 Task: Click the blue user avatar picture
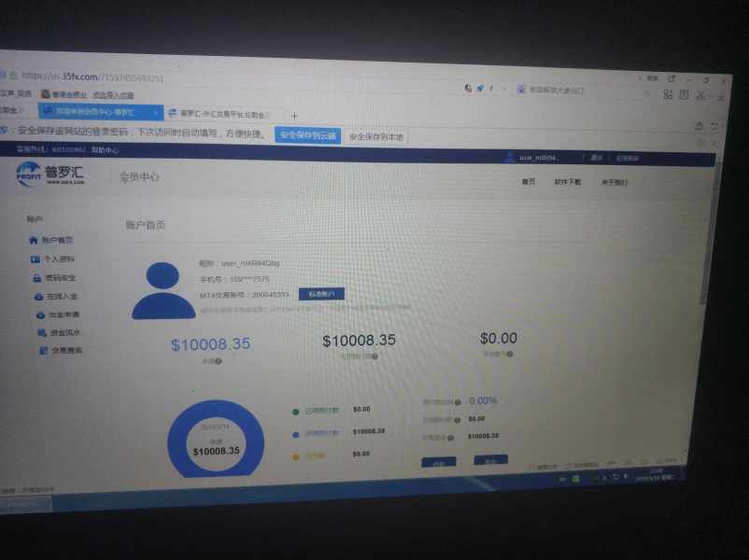click(x=163, y=291)
